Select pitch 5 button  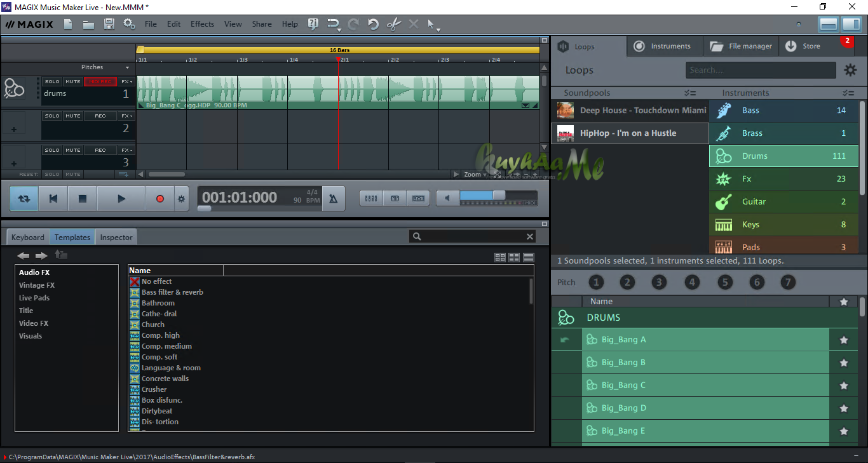coord(724,283)
